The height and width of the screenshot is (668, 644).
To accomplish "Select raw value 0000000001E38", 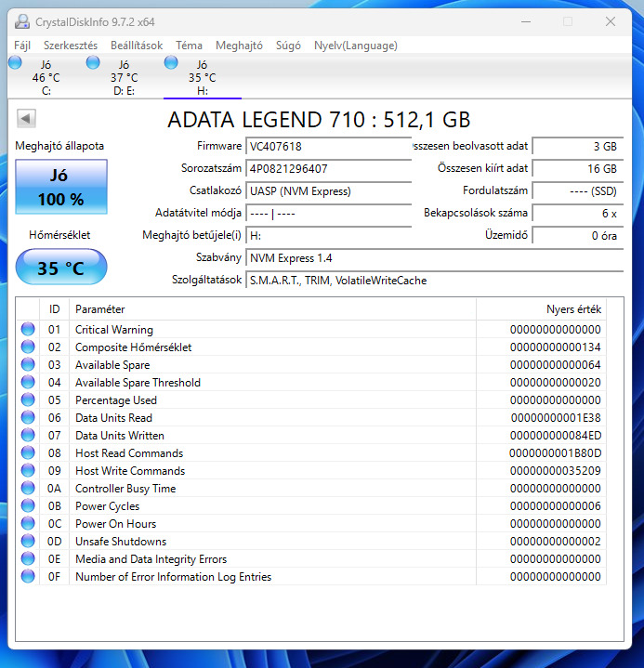I will point(556,417).
